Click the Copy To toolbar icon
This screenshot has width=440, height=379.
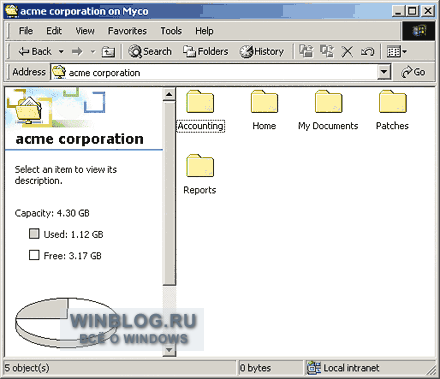point(327,51)
